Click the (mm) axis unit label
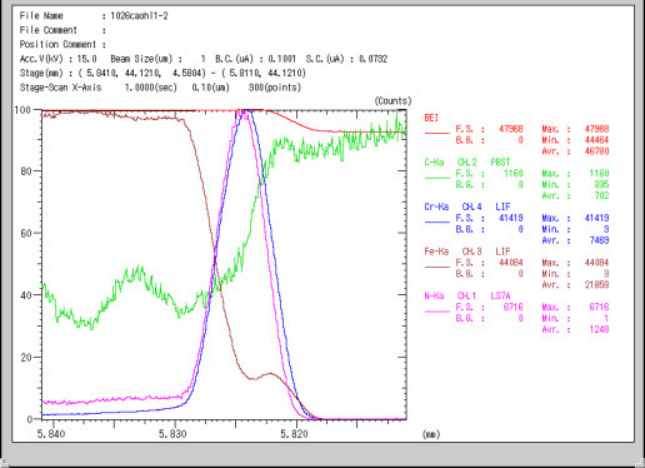 pos(431,434)
